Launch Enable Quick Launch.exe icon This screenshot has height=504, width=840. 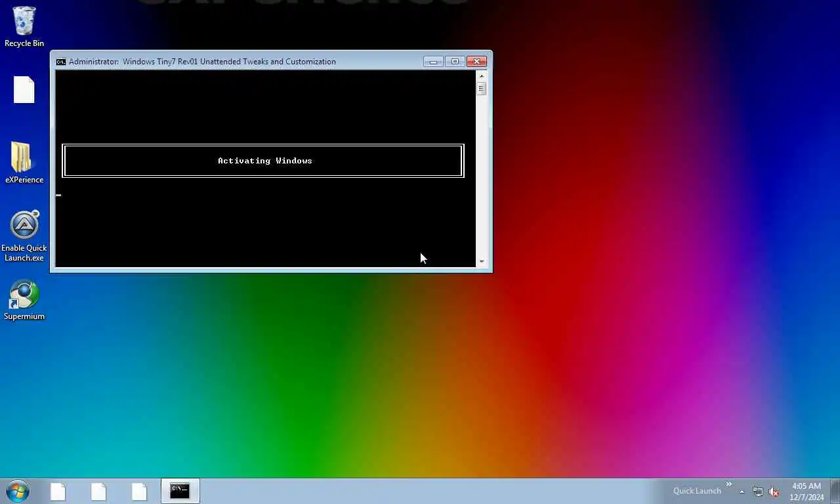pos(24,236)
